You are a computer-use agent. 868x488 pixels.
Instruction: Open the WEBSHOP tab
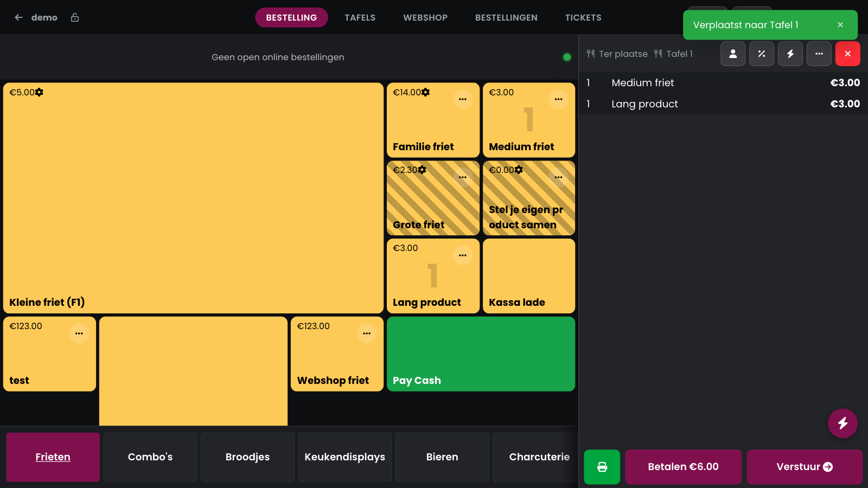(x=425, y=17)
